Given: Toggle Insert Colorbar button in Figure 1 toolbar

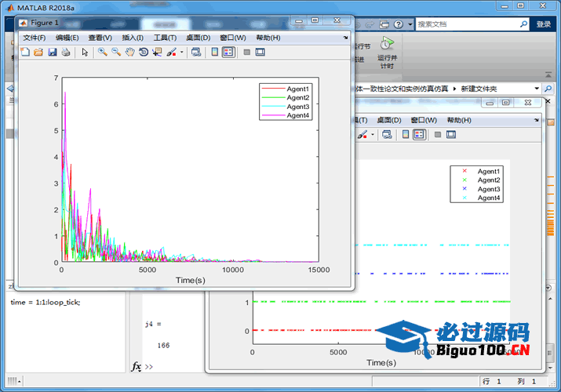Looking at the screenshot, I should 214,53.
